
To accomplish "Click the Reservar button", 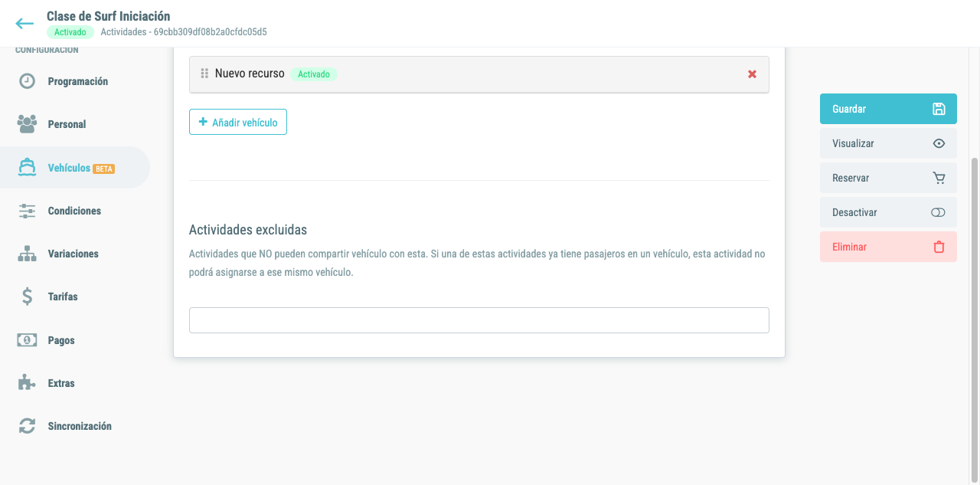I will 888,178.
